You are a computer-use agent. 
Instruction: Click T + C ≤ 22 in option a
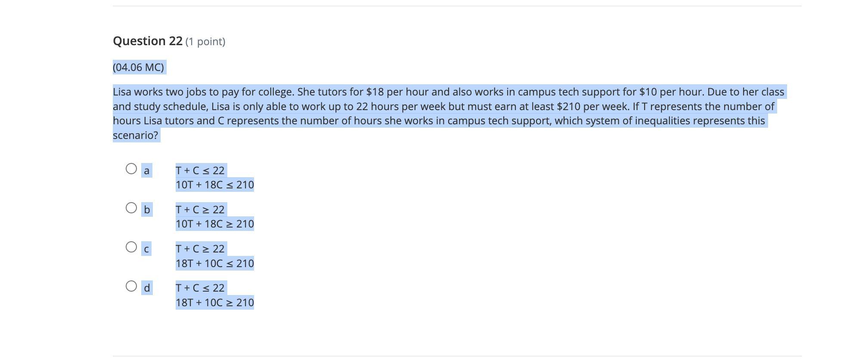coord(200,171)
